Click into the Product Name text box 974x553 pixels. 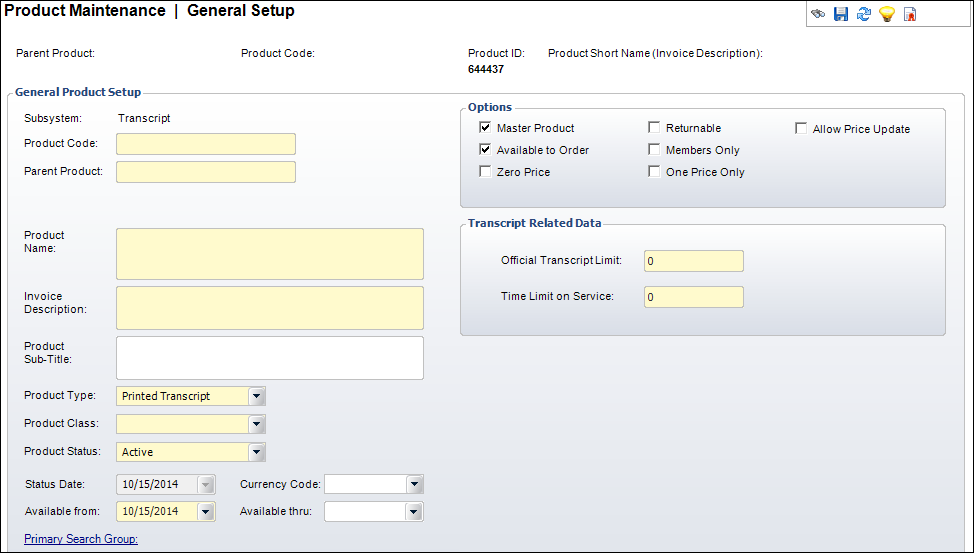(x=270, y=254)
